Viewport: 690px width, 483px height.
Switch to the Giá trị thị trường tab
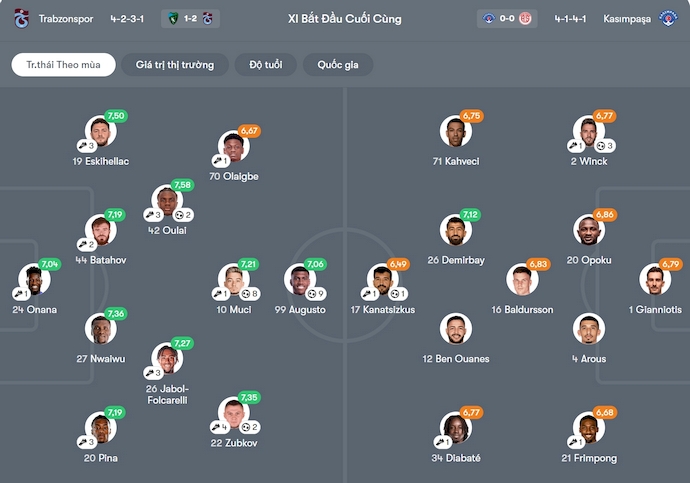pyautogui.click(x=175, y=65)
